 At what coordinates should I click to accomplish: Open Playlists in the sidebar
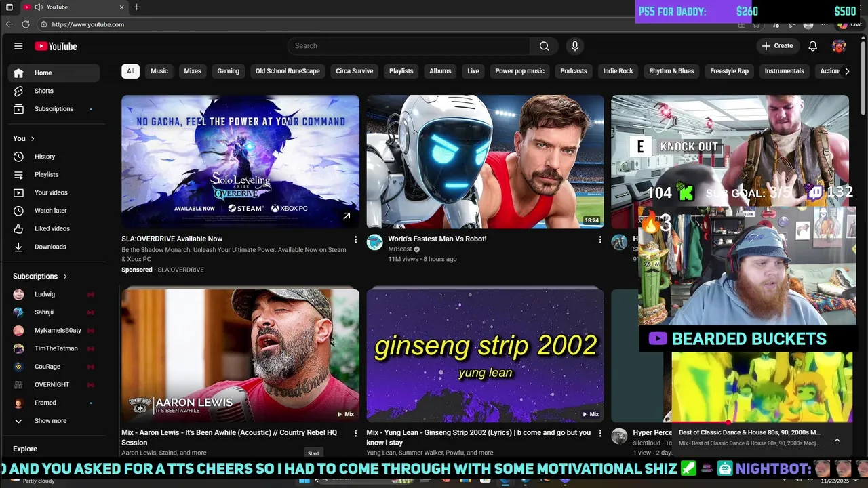click(54, 174)
